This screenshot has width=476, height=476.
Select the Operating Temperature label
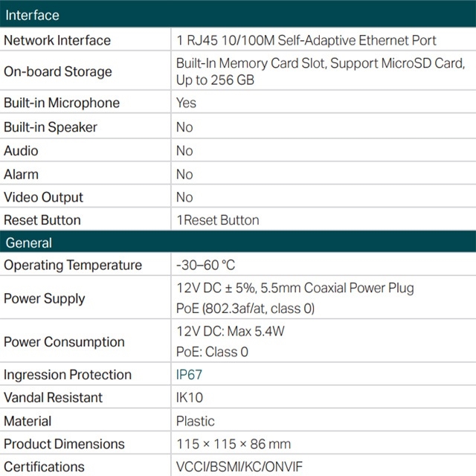[x=73, y=265]
